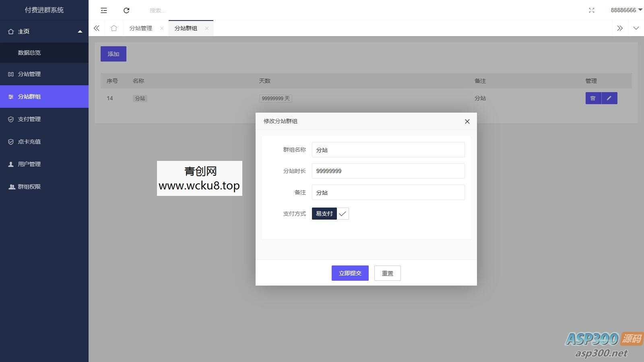The width and height of the screenshot is (644, 362).
Task: Close the 分站群组 tab
Action: (207, 28)
